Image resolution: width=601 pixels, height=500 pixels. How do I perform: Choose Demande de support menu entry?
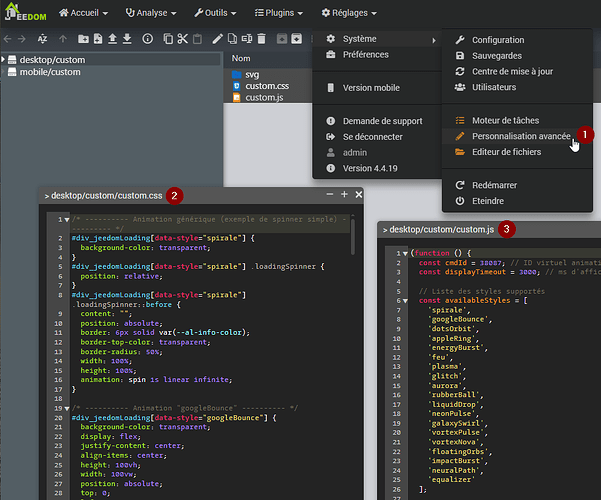tap(377, 121)
